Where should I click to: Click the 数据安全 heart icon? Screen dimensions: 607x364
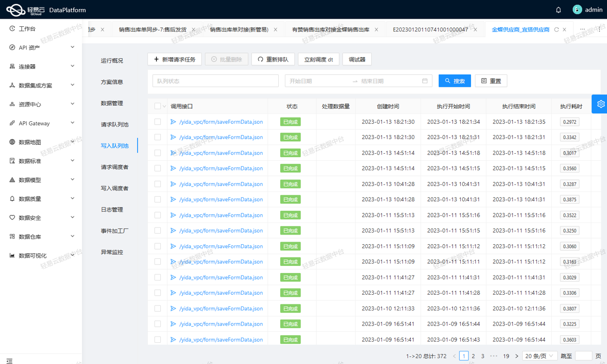coord(12,218)
